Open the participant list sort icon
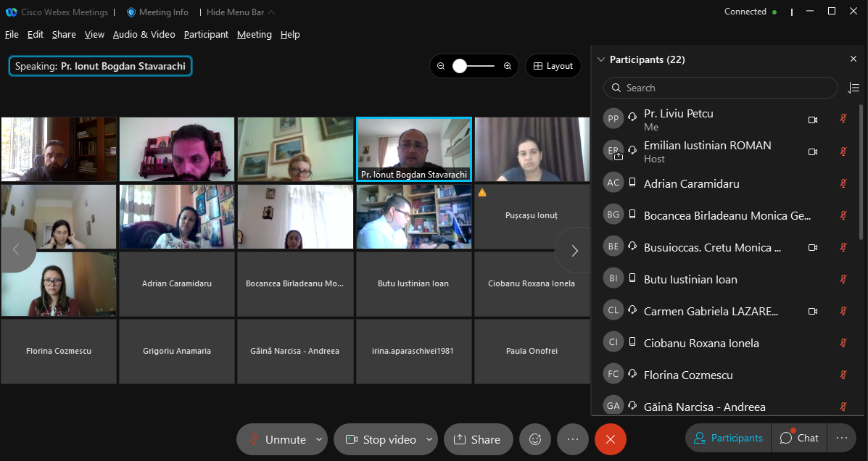This screenshot has height=461, width=868. pyautogui.click(x=853, y=88)
